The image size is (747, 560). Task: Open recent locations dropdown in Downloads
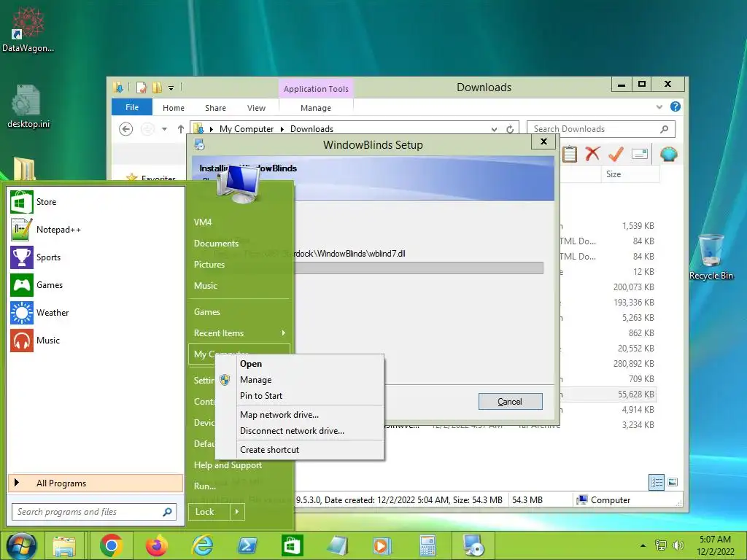point(164,129)
